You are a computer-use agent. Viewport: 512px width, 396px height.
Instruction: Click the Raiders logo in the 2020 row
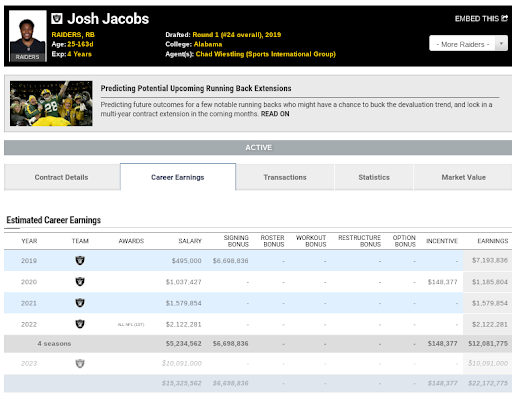tap(80, 282)
